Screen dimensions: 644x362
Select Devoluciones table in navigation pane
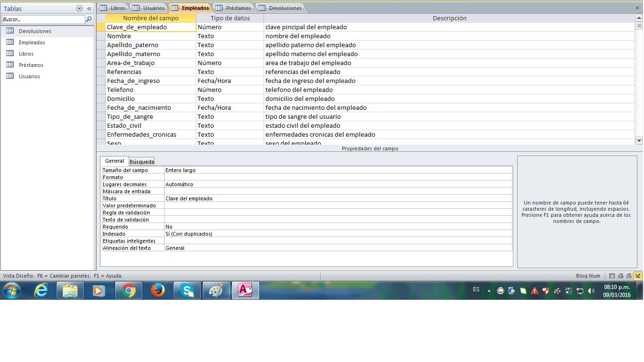(x=35, y=31)
